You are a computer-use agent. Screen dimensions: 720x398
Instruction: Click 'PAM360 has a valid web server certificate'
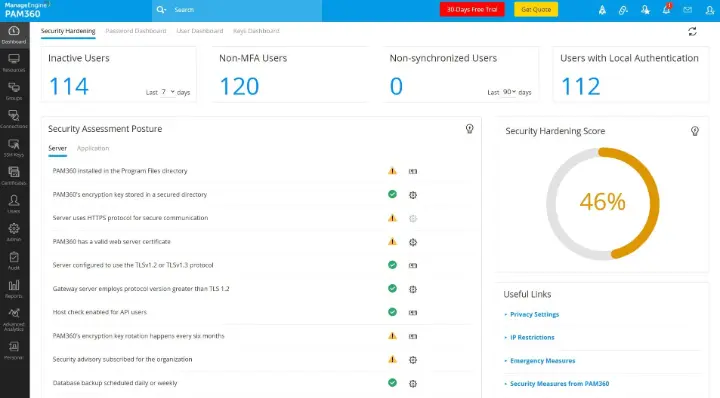pos(112,241)
